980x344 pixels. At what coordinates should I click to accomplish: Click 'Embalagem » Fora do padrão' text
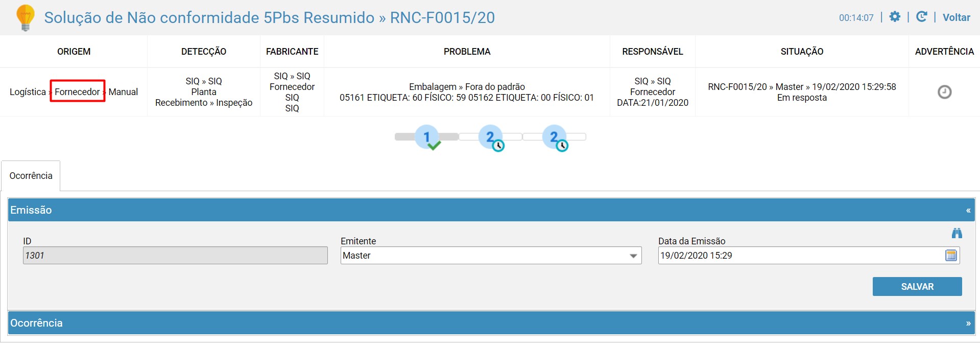[467, 87]
